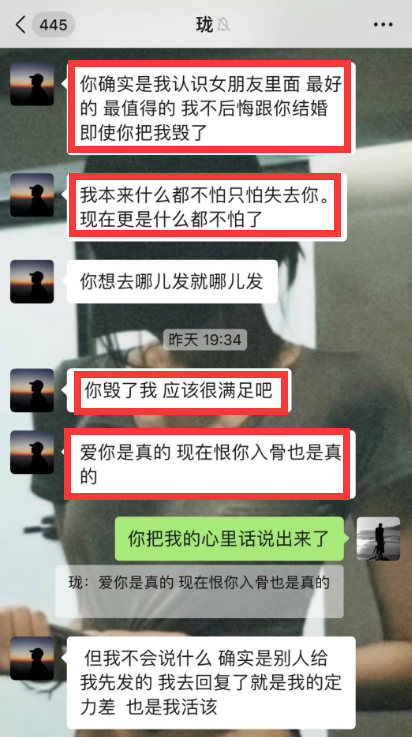Open the 445 unread messages badge
Viewport: 412px width, 737px height.
coord(53,24)
